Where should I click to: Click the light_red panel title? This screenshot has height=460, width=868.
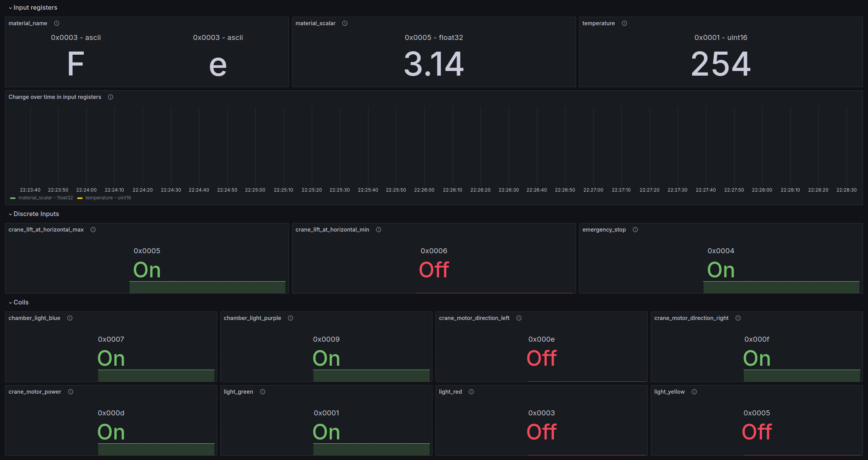point(450,392)
